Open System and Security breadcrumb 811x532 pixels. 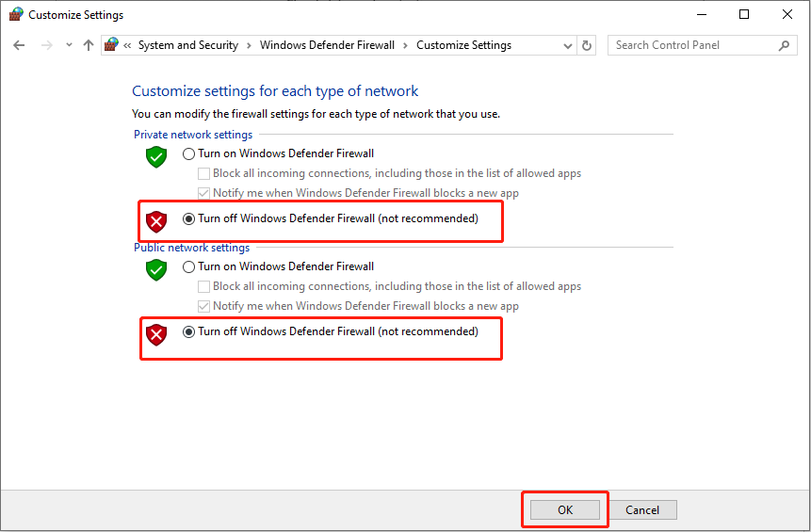pos(188,45)
